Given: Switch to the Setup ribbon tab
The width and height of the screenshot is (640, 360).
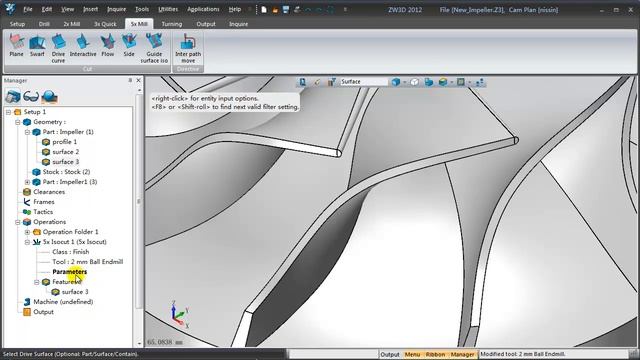Looking at the screenshot, I should 18,24.
